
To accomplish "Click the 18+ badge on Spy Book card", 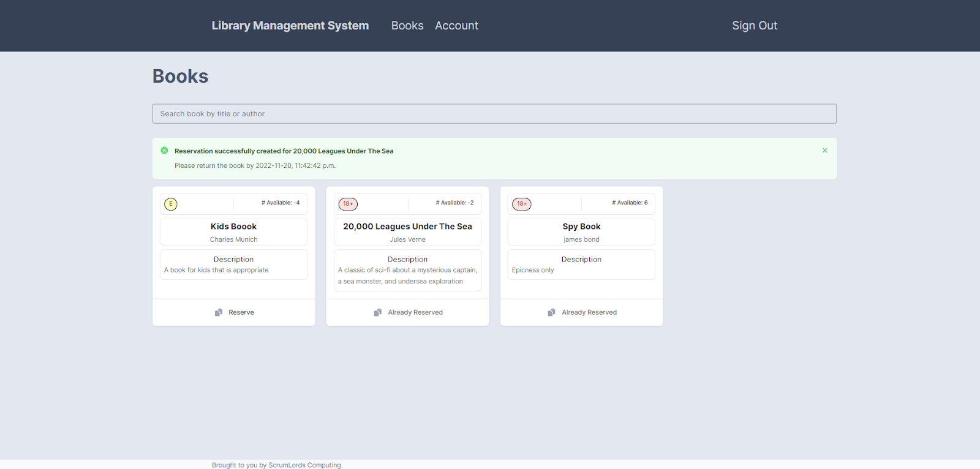I will tap(522, 204).
